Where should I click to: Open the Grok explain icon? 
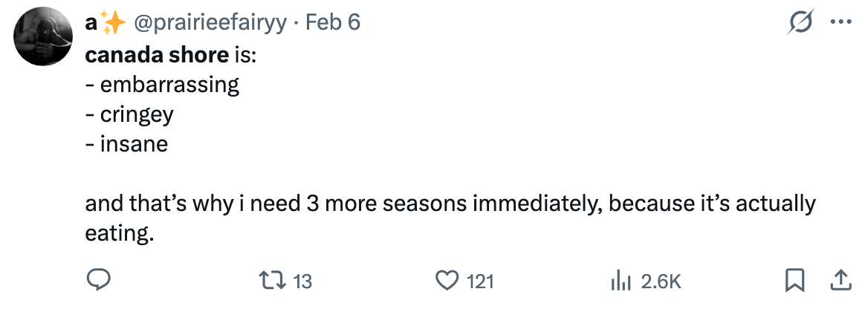pyautogui.click(x=799, y=23)
